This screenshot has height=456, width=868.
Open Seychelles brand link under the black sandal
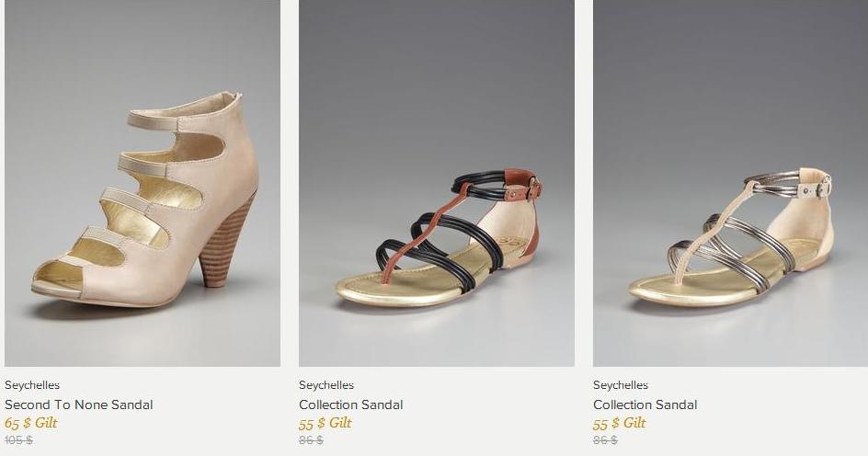[326, 385]
